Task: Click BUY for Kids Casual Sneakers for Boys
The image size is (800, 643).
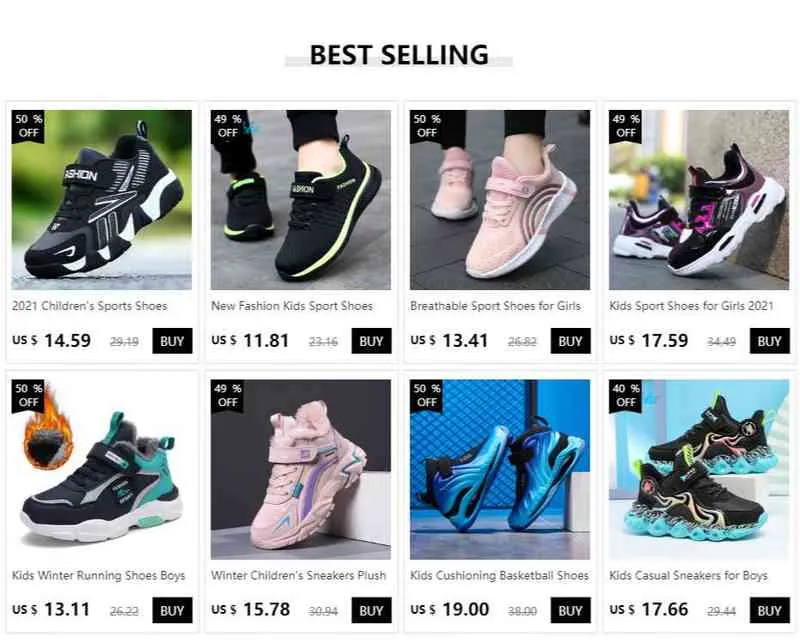Action: click(769, 610)
